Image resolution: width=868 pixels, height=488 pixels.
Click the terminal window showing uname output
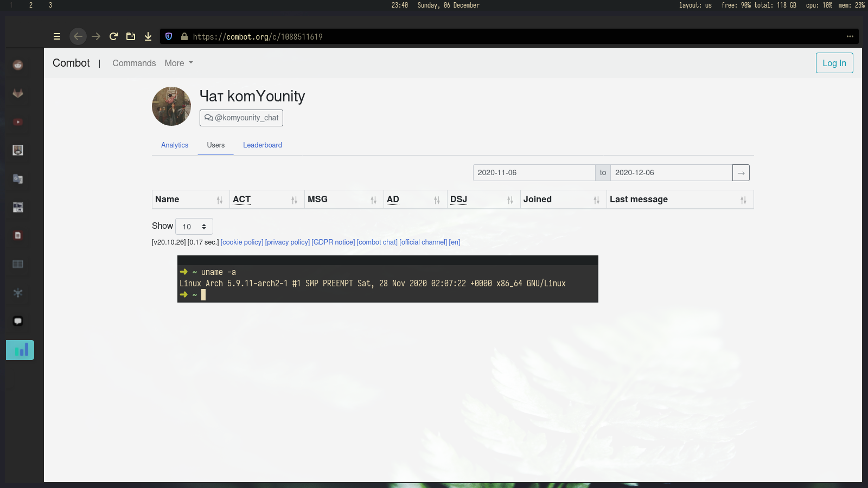(388, 279)
